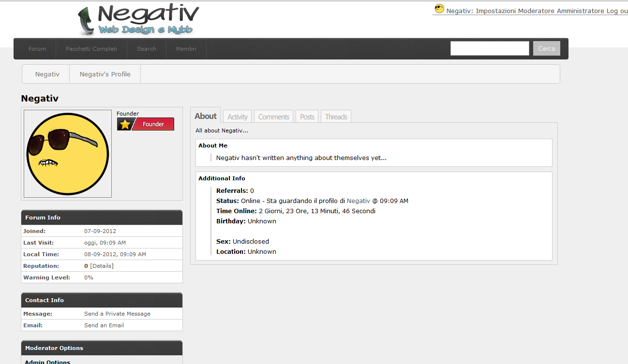
Task: Open the Posts tab
Action: pos(307,116)
